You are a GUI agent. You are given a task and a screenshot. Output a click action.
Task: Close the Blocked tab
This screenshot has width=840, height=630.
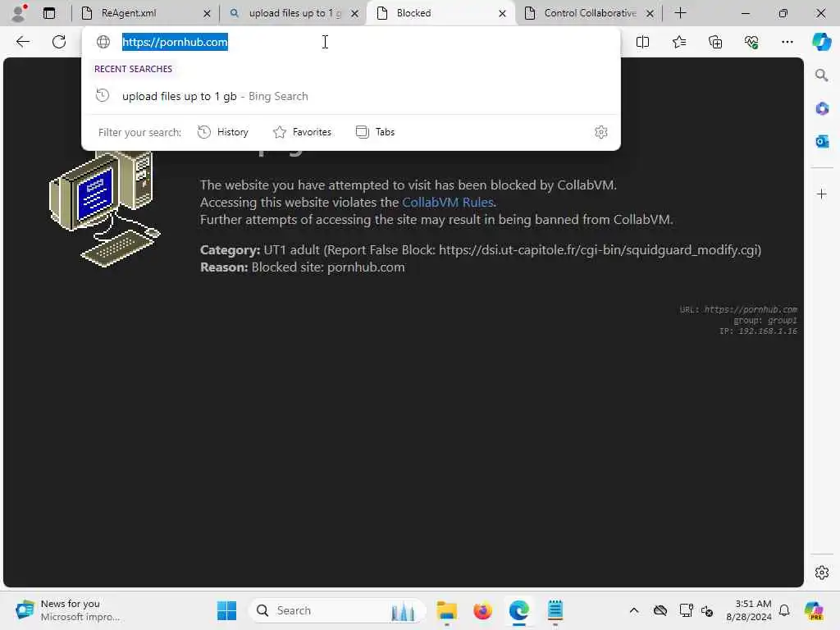502,13
